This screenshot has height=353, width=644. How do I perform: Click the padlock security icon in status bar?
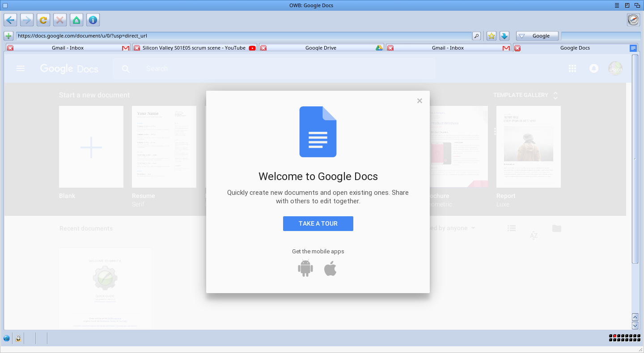tap(18, 338)
